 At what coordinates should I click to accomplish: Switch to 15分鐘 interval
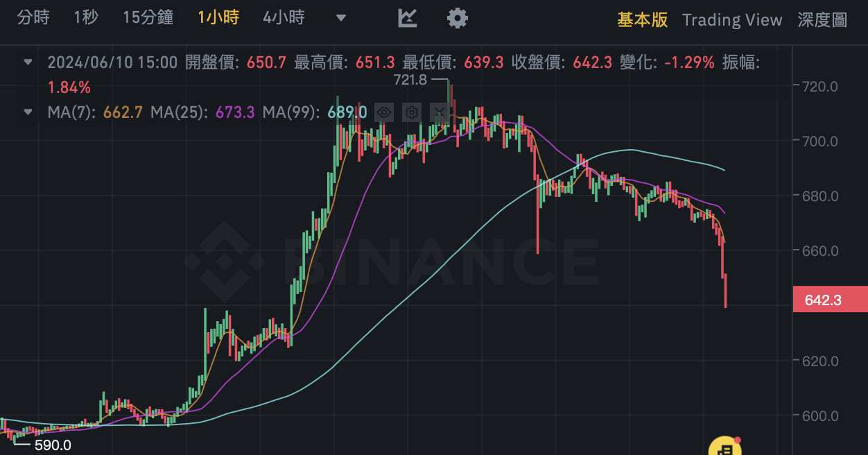point(148,18)
